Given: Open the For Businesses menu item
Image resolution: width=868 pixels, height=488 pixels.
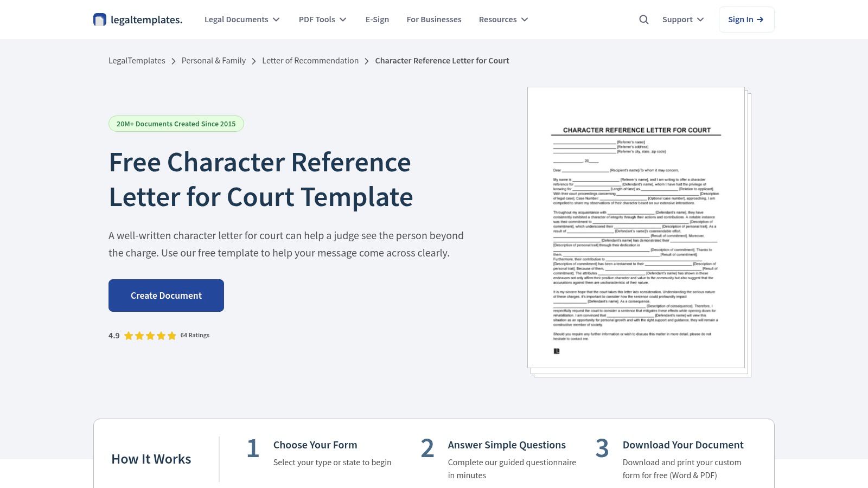Looking at the screenshot, I should (434, 19).
